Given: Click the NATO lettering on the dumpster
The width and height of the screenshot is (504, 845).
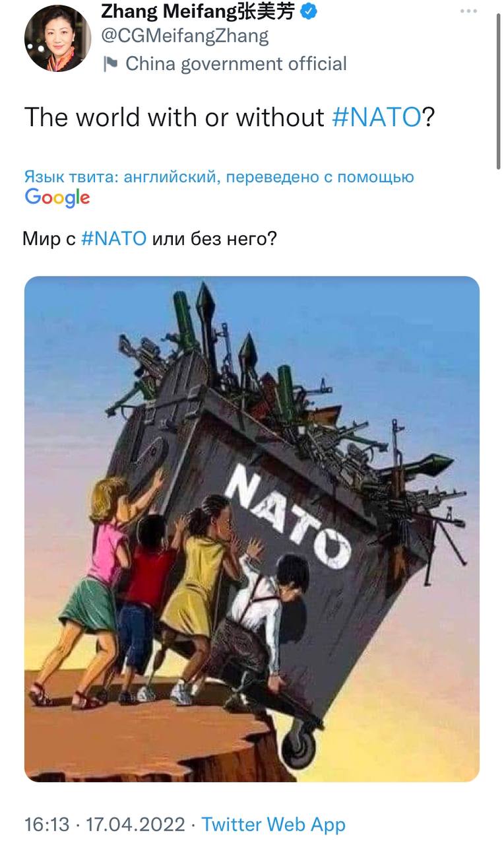Looking at the screenshot, I should pyautogui.click(x=288, y=515).
